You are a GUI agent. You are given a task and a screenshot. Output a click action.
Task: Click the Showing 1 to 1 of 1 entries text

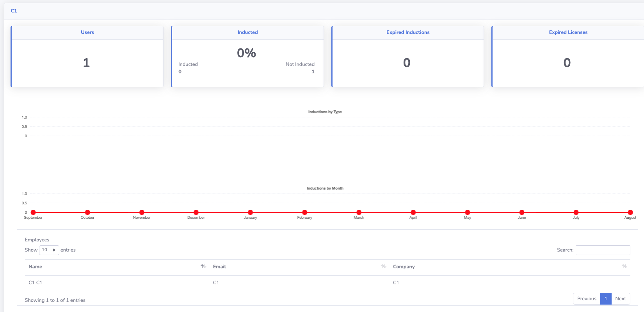pyautogui.click(x=55, y=300)
